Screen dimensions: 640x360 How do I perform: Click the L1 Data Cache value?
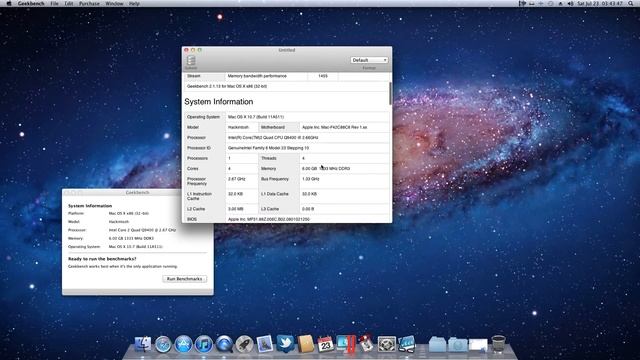point(309,194)
